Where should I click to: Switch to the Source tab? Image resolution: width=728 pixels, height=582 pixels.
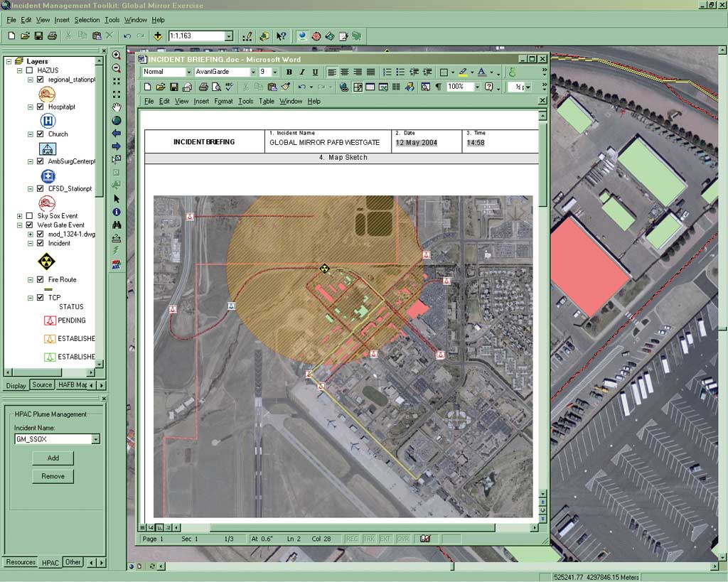(42, 385)
